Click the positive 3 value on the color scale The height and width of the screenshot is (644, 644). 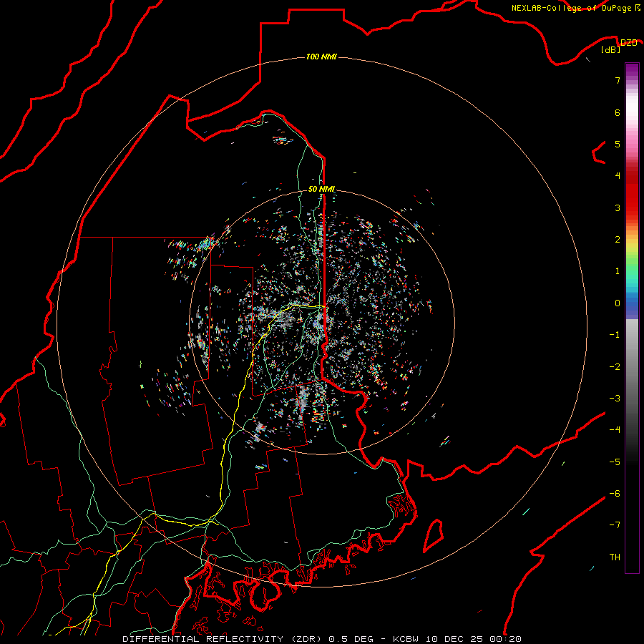tap(618, 208)
